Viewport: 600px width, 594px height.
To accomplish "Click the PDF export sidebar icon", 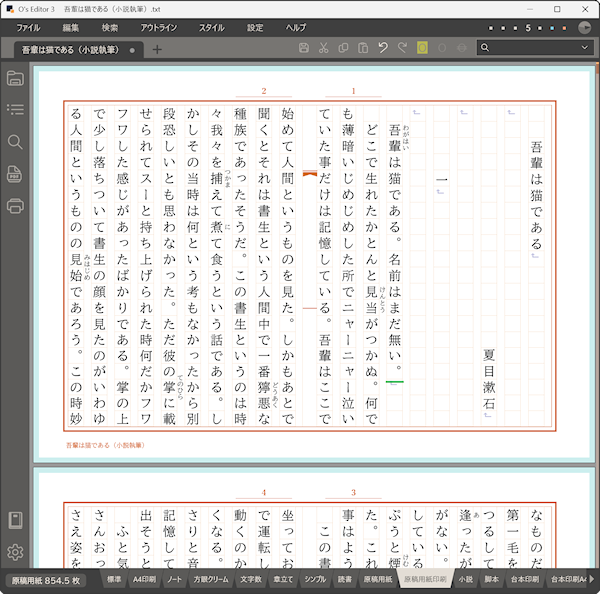I will point(15,174).
